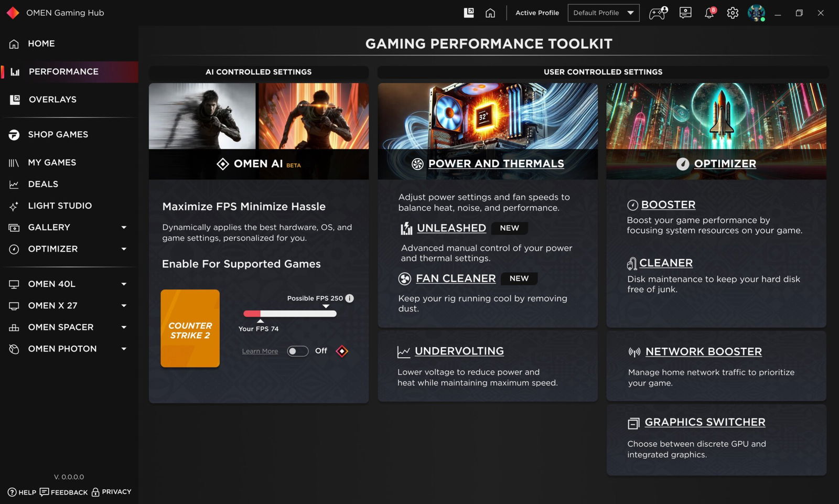
Task: Collapse the Gallery sidebar item
Action: click(x=124, y=227)
